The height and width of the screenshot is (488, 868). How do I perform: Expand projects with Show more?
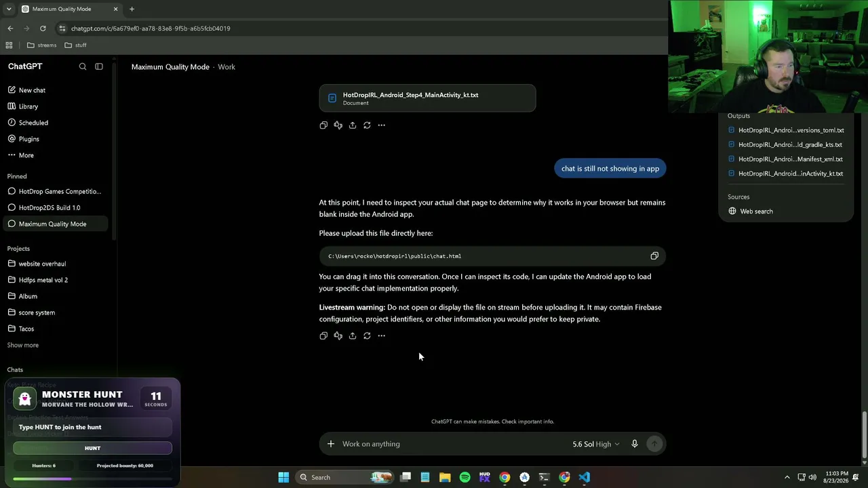tap(23, 345)
